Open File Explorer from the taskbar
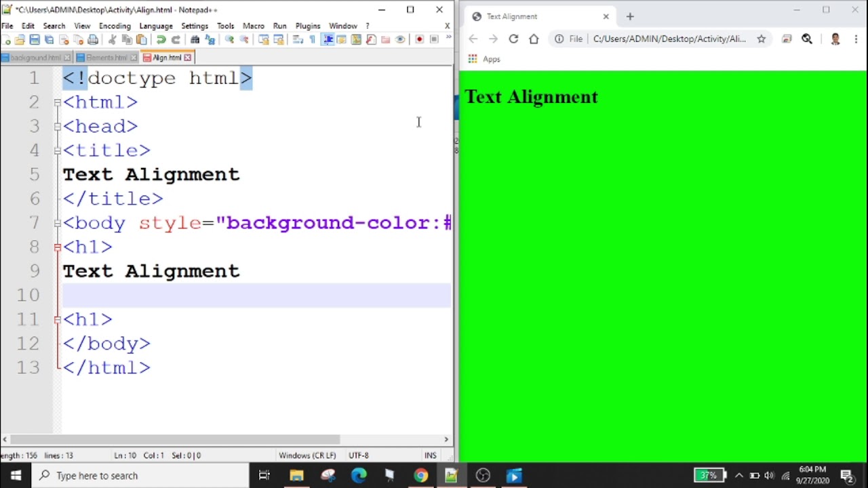This screenshot has height=488, width=868. [x=296, y=476]
